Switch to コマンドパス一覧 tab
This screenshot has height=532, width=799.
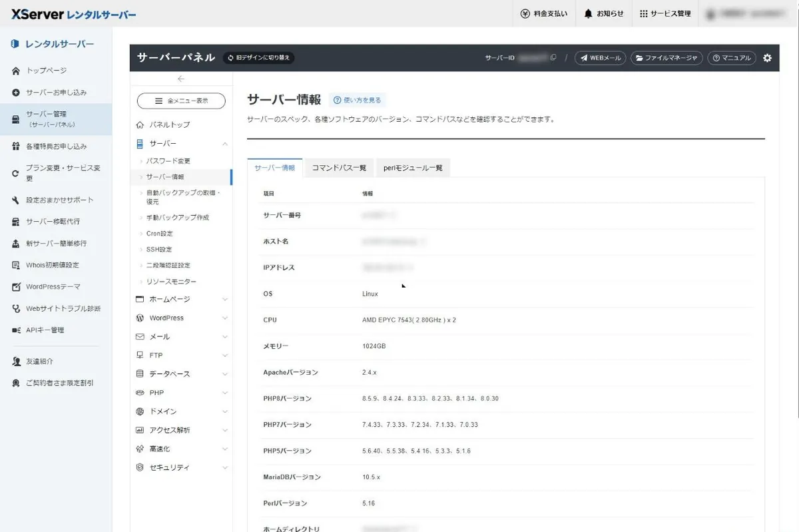coord(339,168)
